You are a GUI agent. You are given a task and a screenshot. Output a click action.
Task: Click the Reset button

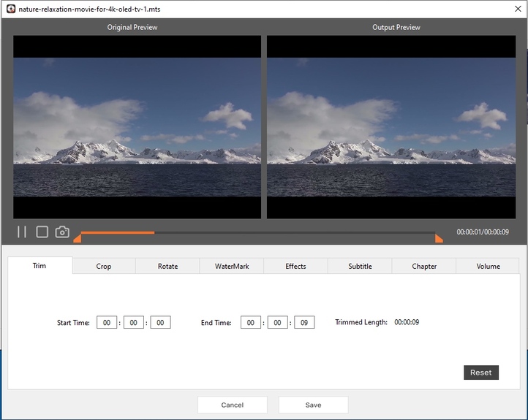pos(481,373)
